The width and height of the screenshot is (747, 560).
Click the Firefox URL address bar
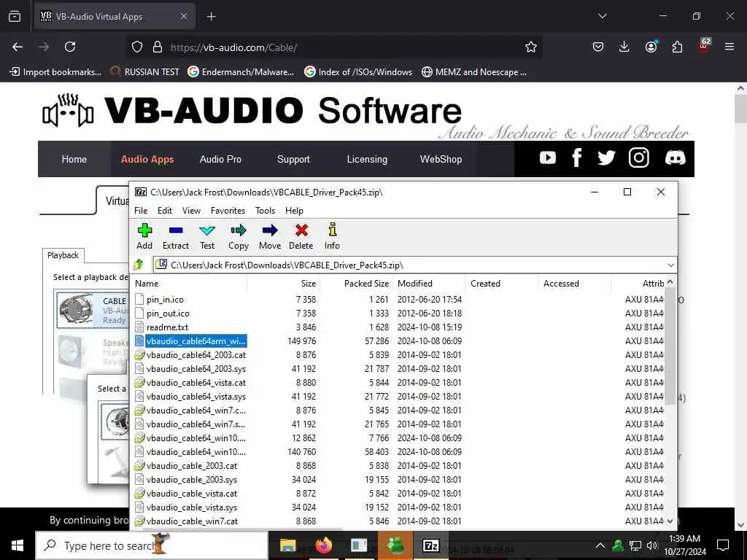tap(333, 47)
